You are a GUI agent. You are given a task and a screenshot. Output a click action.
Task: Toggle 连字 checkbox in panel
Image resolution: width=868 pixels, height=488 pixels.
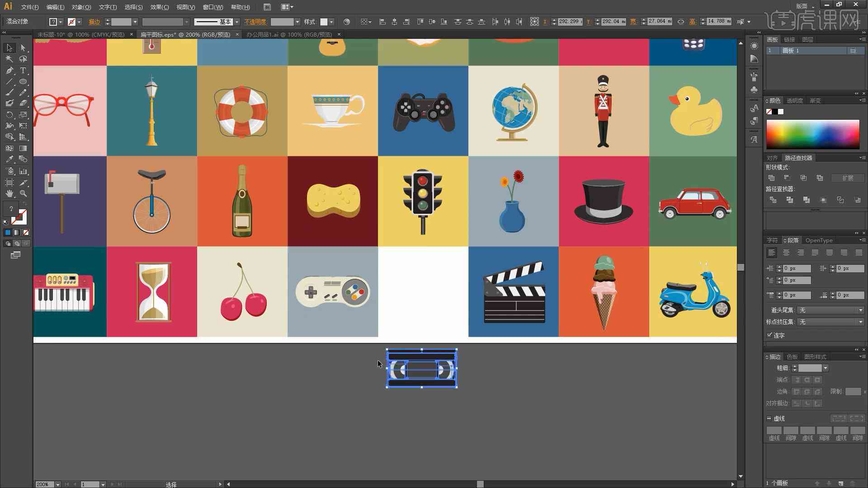769,335
